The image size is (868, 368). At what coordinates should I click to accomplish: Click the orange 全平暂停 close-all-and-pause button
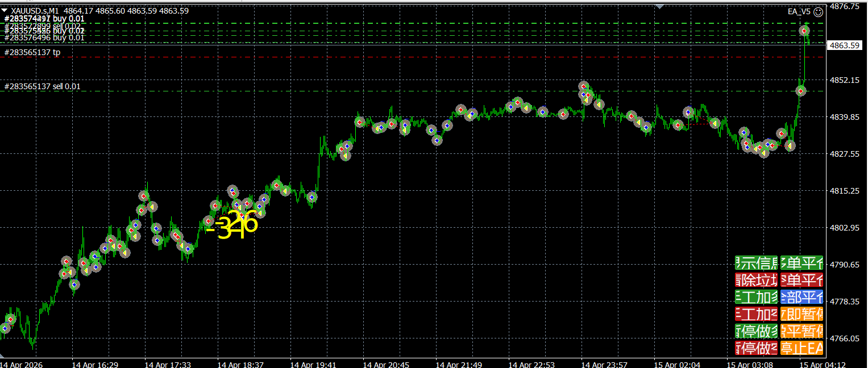[x=801, y=331]
